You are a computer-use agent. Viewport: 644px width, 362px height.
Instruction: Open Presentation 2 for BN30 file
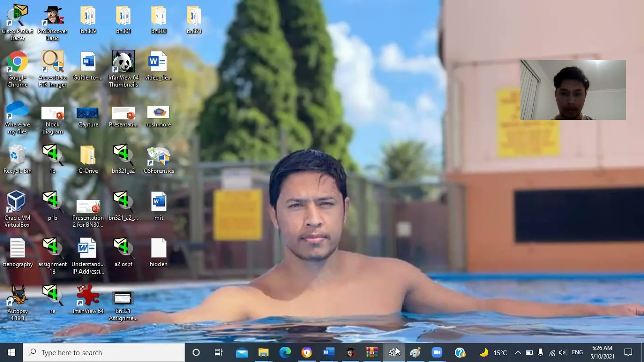(88, 213)
